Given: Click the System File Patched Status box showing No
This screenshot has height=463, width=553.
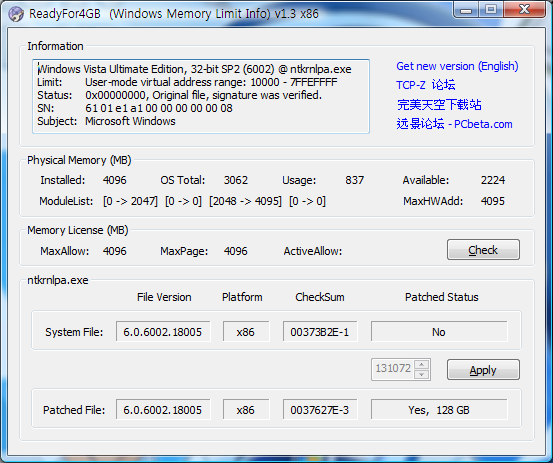Looking at the screenshot, I should point(439,331).
